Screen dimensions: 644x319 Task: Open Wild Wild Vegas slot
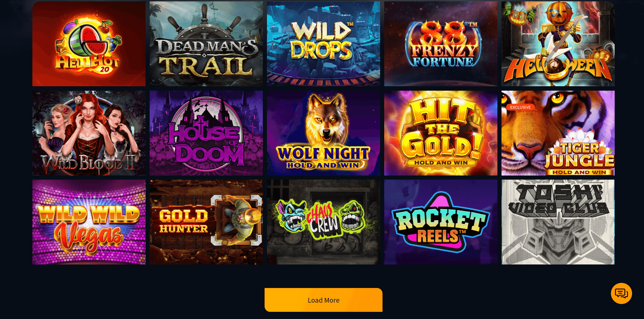[89, 222]
